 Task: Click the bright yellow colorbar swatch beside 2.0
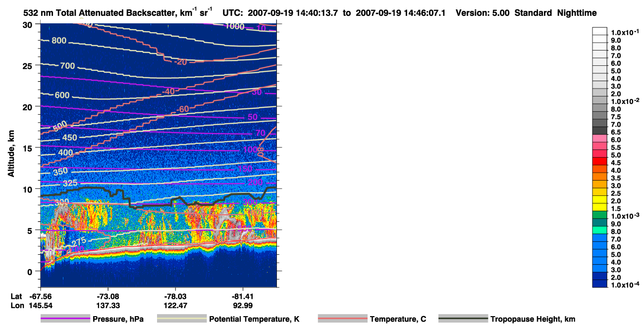point(600,199)
